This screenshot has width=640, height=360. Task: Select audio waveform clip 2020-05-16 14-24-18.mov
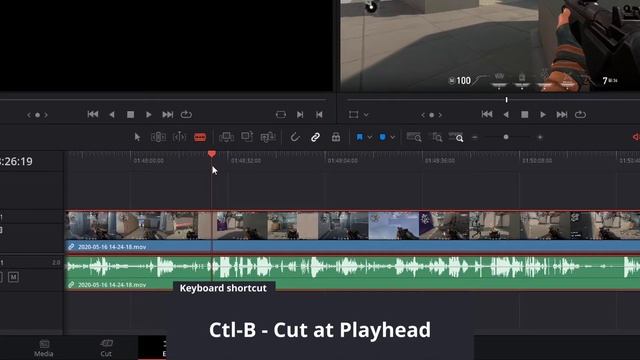[x=353, y=272]
